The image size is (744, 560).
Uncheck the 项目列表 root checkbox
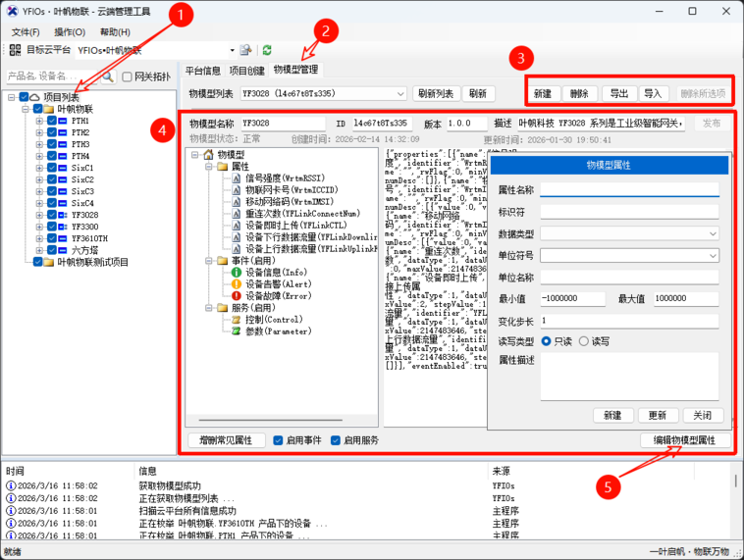[24, 97]
